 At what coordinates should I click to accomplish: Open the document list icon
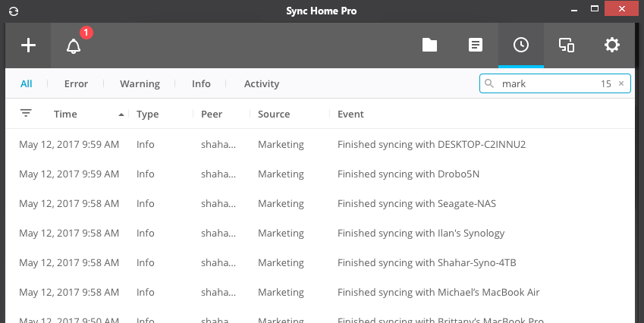tap(476, 45)
